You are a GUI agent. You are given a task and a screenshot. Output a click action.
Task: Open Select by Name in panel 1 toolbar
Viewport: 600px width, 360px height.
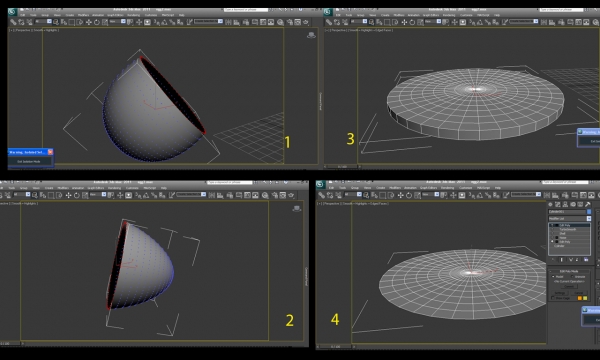pos(64,22)
